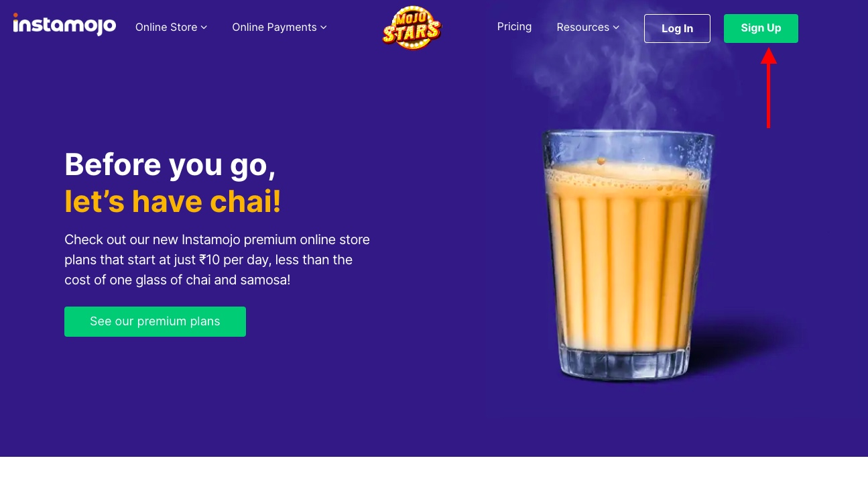This screenshot has width=868, height=485.
Task: Click See our premium plans button
Action: pyautogui.click(x=155, y=321)
